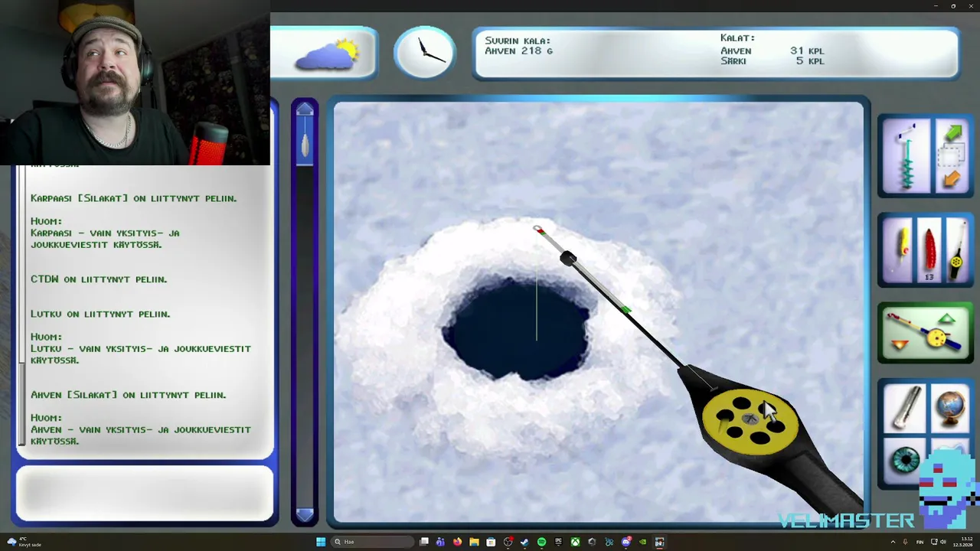Click the chat message input box
This screenshot has width=980, height=551.
click(x=144, y=493)
